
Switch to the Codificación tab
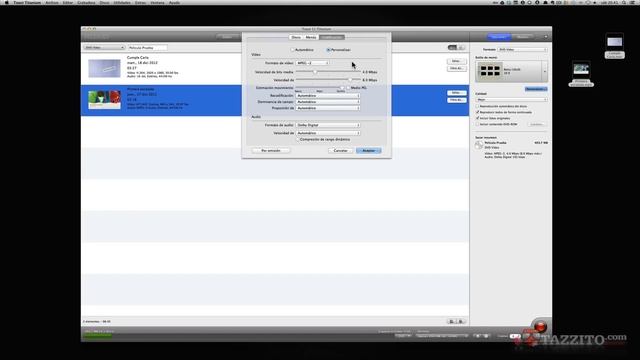pyautogui.click(x=332, y=37)
